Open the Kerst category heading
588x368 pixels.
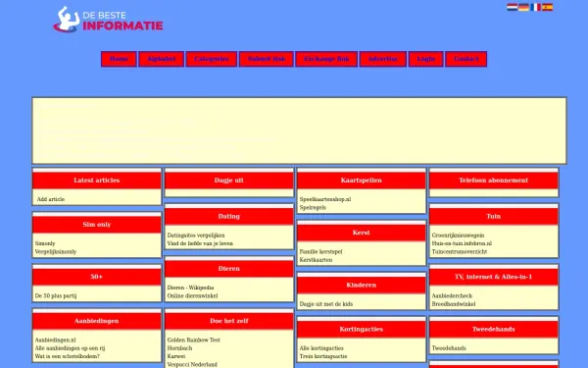pos(362,233)
